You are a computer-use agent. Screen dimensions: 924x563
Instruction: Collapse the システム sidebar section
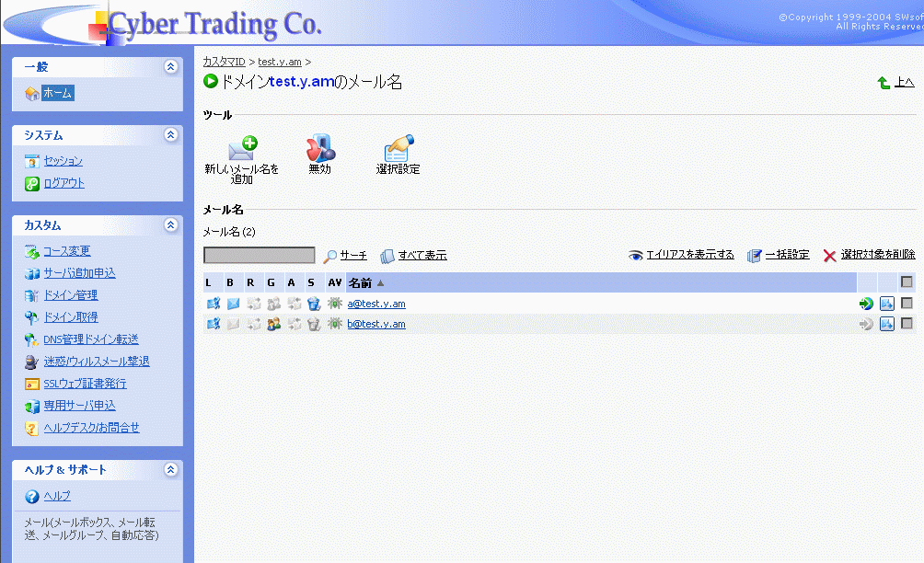pos(170,135)
